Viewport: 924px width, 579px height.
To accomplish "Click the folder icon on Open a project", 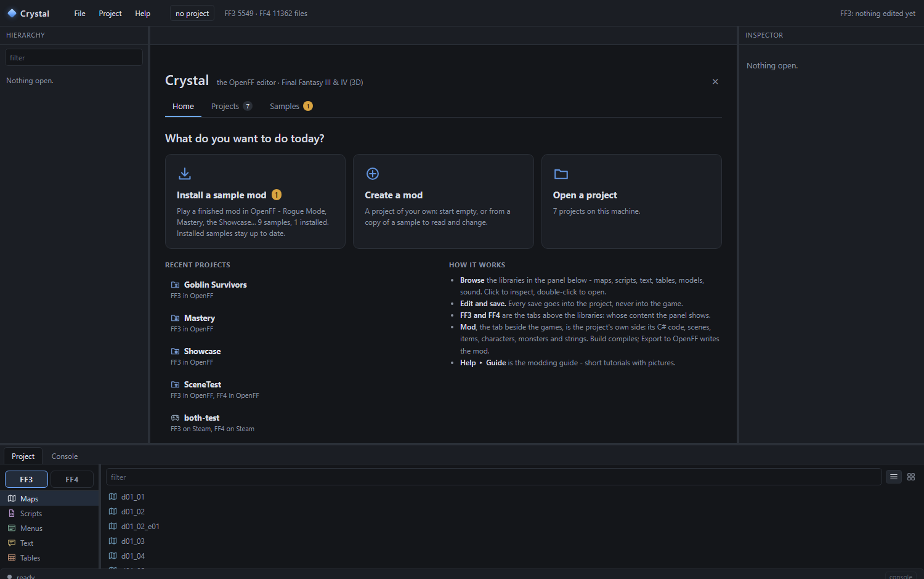I will pyautogui.click(x=561, y=174).
